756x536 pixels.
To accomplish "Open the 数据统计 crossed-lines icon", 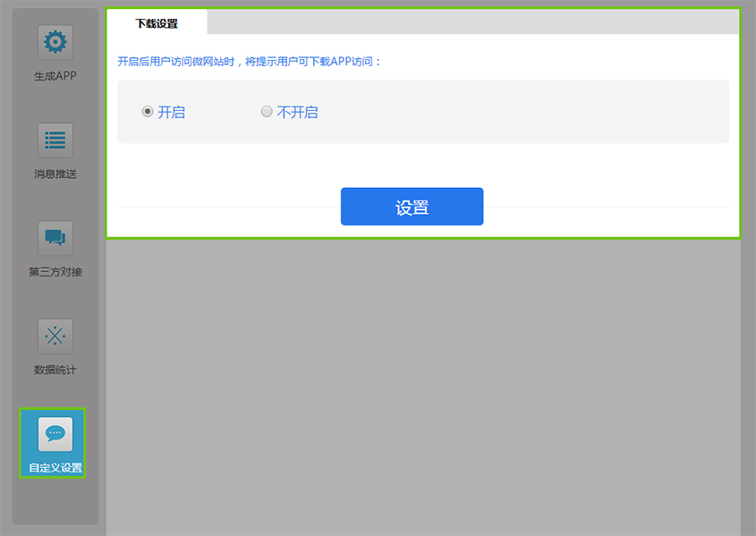I will point(55,336).
